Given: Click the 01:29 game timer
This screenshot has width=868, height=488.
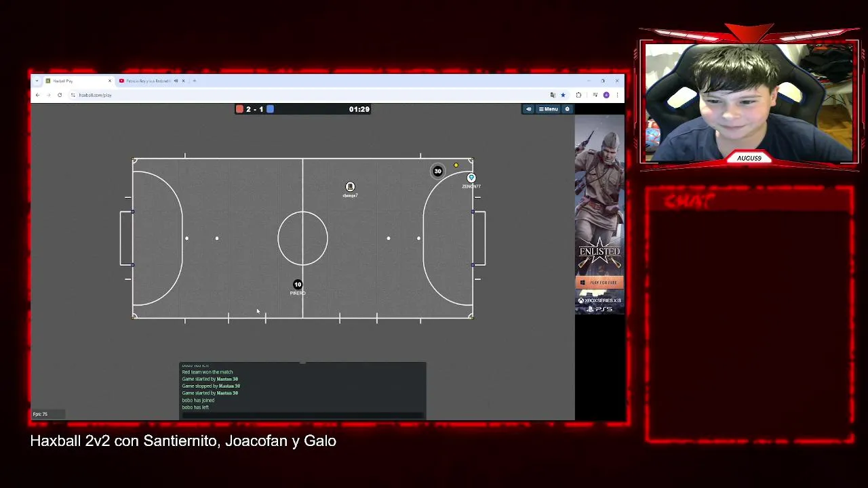Looking at the screenshot, I should [x=359, y=109].
